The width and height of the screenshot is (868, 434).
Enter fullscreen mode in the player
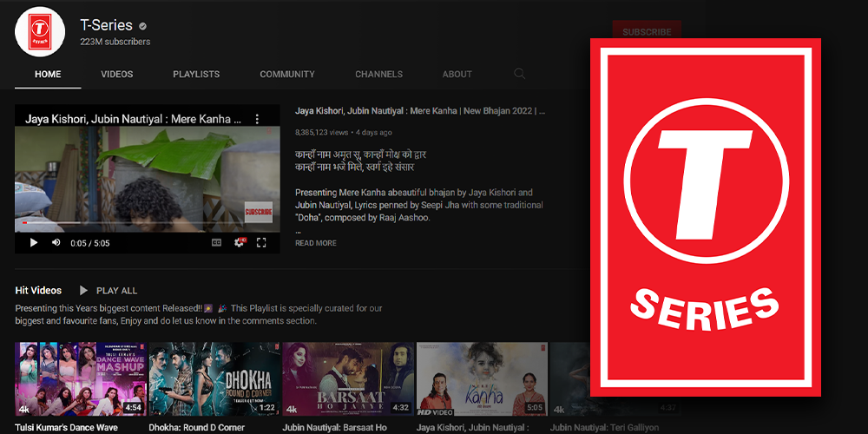click(x=261, y=242)
